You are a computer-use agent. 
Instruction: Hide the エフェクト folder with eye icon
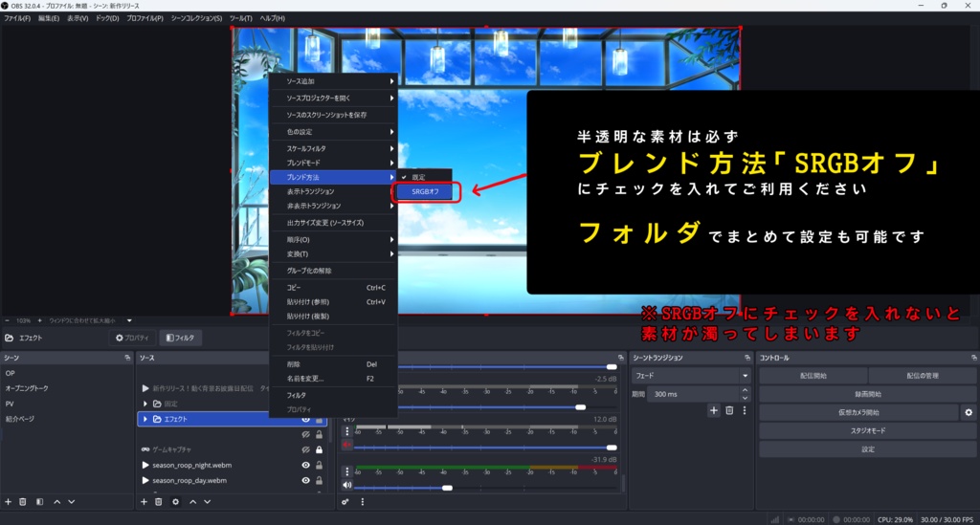305,420
